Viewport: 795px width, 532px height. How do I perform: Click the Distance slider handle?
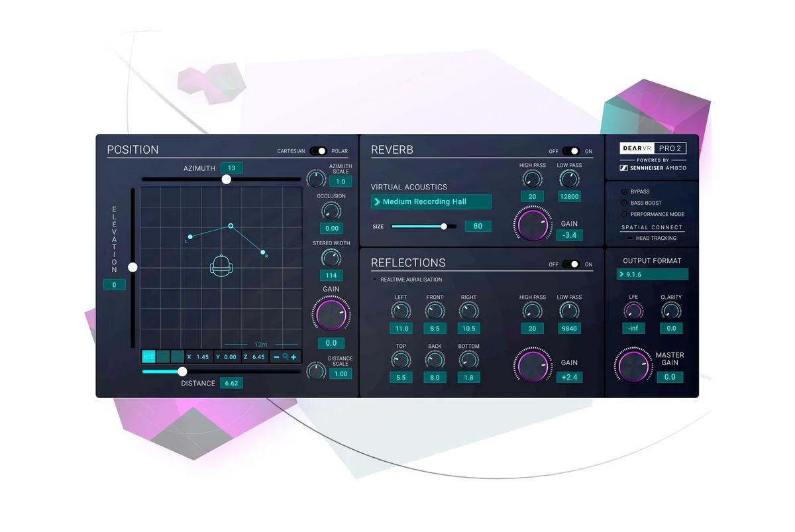click(183, 372)
